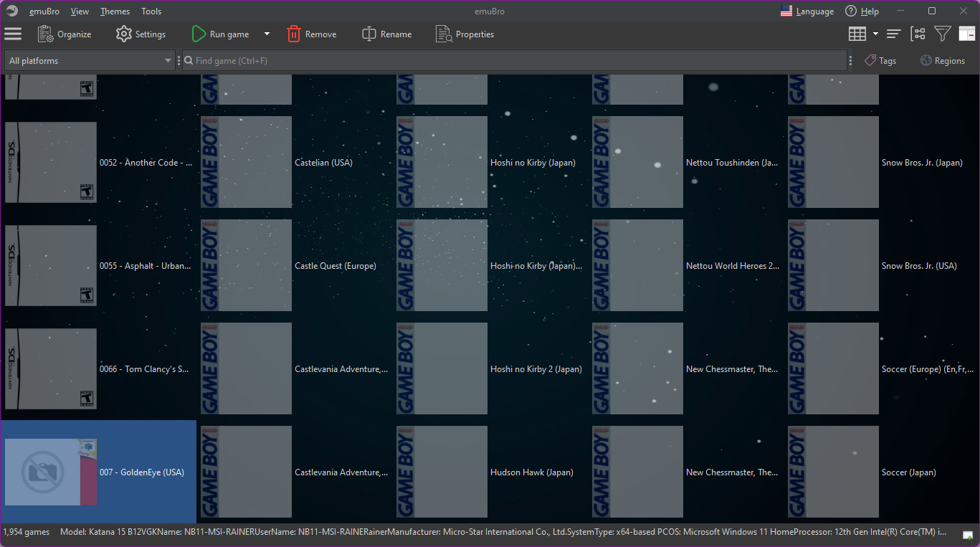Image resolution: width=980 pixels, height=547 pixels.
Task: Open Settings with the gear icon
Action: [x=123, y=34]
